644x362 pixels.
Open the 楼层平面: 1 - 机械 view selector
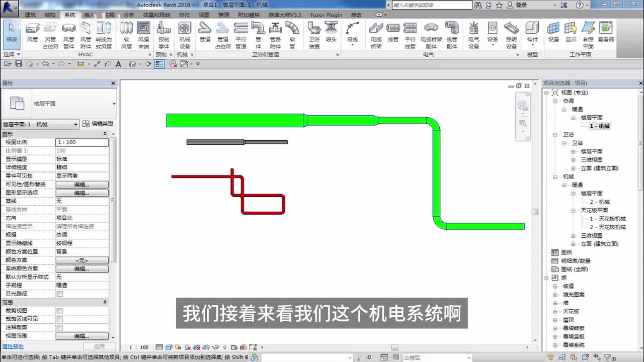pos(40,124)
